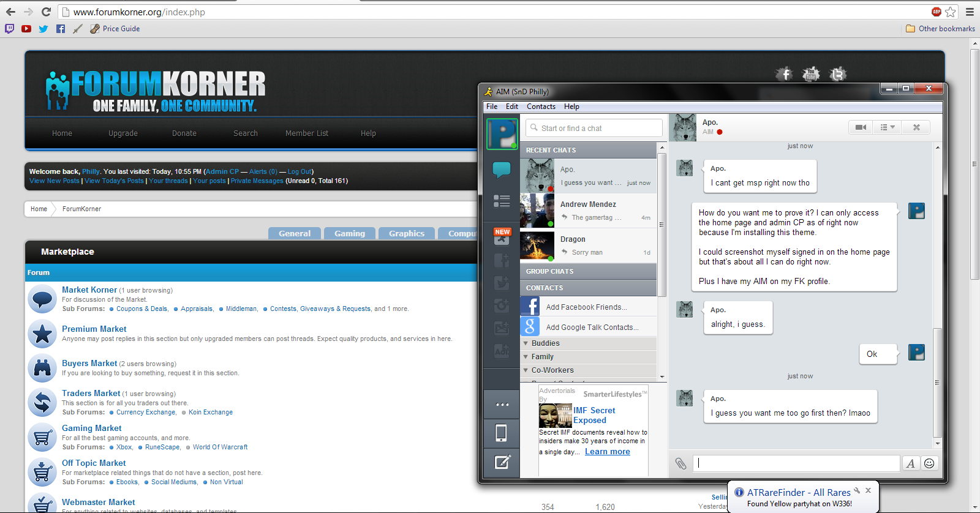The image size is (980, 513).
Task: Click the add Instagram icon in AIM's dark sidebar
Action: click(502, 305)
